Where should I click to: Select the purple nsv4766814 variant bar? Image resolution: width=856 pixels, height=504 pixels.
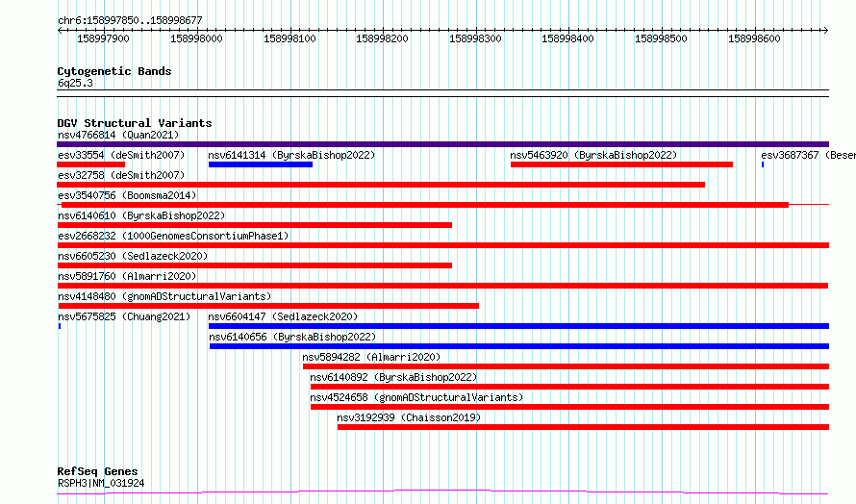[x=442, y=144]
